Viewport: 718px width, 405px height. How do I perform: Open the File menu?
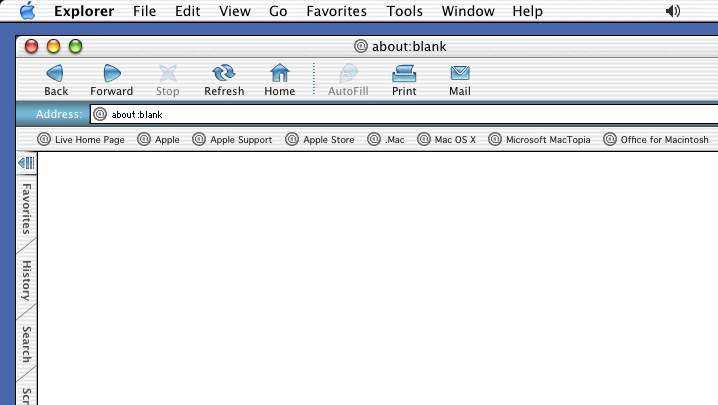click(144, 11)
